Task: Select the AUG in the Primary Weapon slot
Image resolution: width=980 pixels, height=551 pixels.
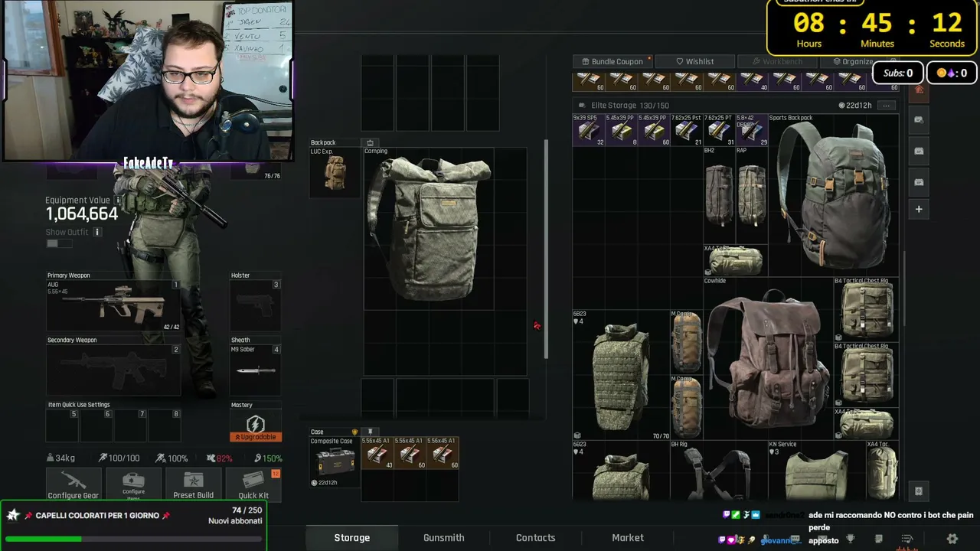Action: click(113, 306)
